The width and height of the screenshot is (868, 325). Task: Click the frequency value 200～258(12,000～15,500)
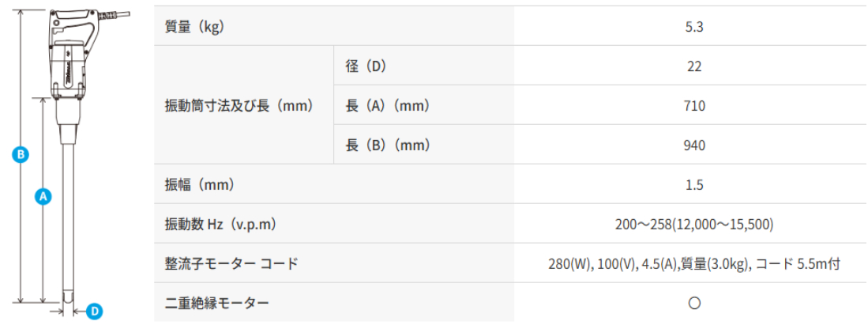(693, 224)
